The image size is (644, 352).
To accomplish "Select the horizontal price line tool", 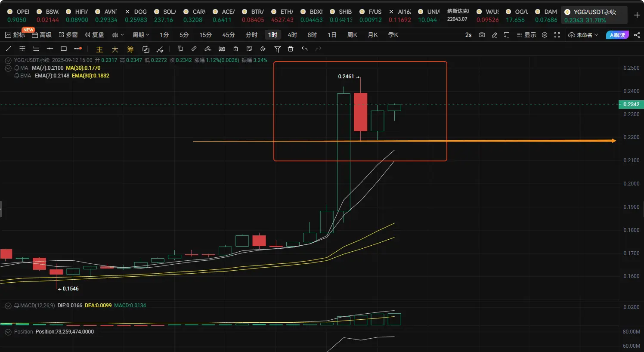I will 50,49.
